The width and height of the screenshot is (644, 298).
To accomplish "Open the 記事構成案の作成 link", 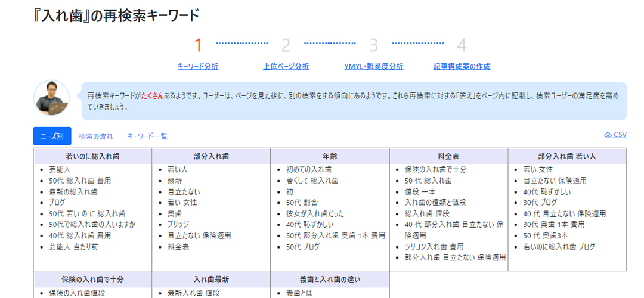I will pyautogui.click(x=462, y=66).
